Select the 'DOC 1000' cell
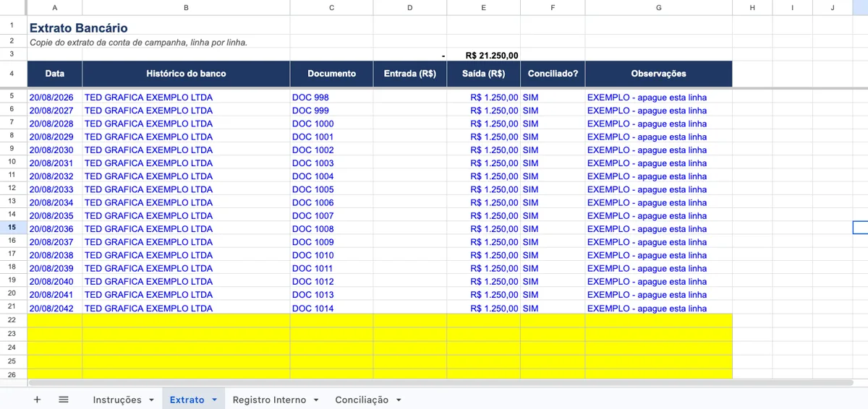This screenshot has height=409, width=868. point(331,124)
